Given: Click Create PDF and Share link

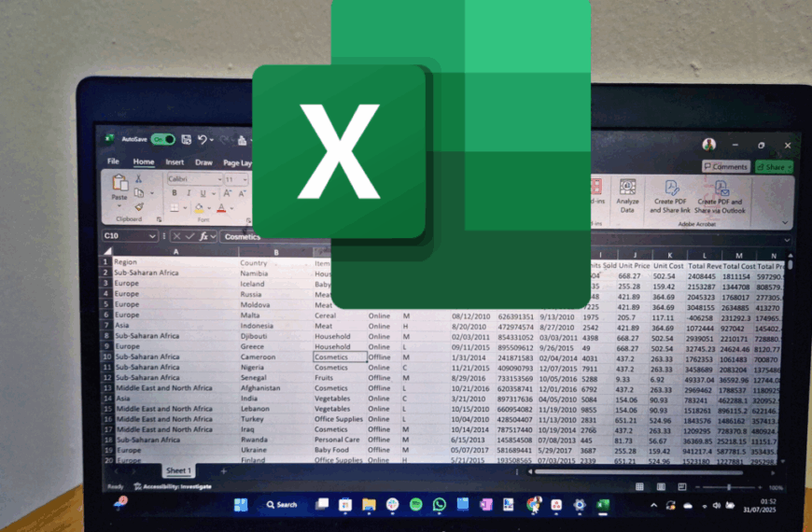Looking at the screenshot, I should point(670,197).
